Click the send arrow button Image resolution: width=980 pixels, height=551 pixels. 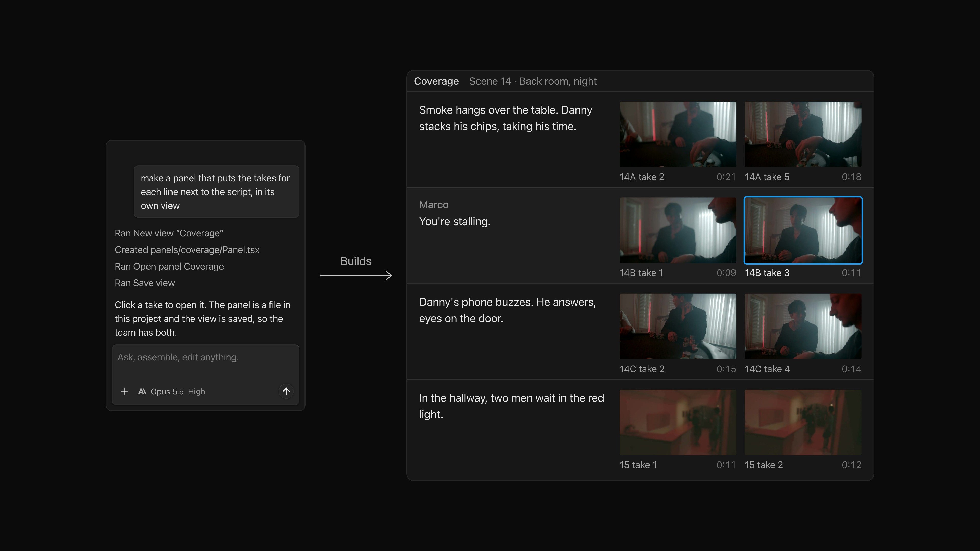(286, 391)
